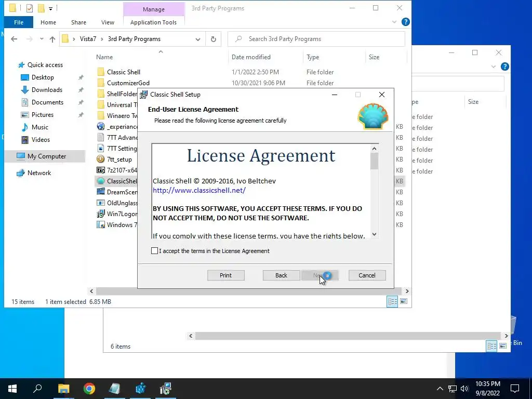Switch to the Share ribbon tab

click(x=78, y=22)
